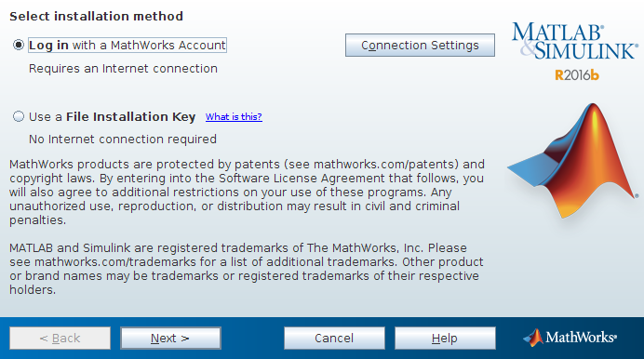Click the MATLAB membrane peak logo graphic

coord(573,160)
